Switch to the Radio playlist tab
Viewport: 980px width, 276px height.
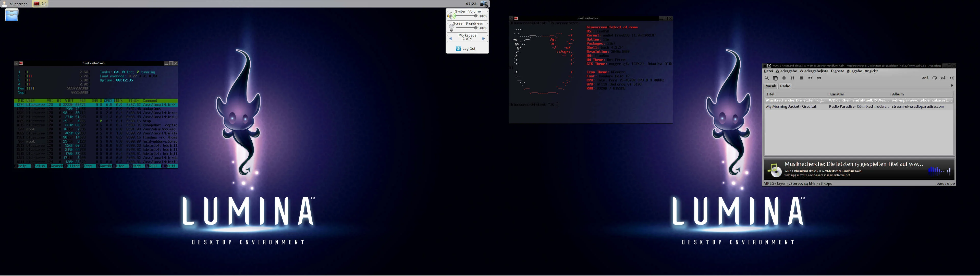click(x=785, y=86)
